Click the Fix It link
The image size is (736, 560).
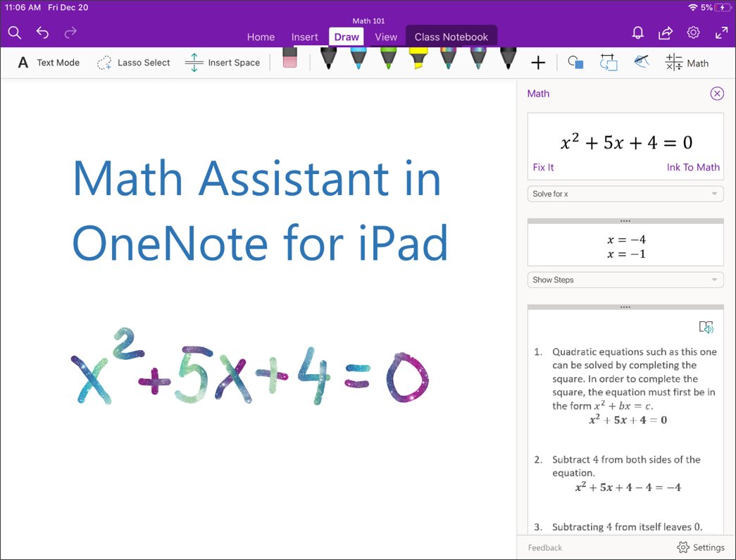coord(543,167)
